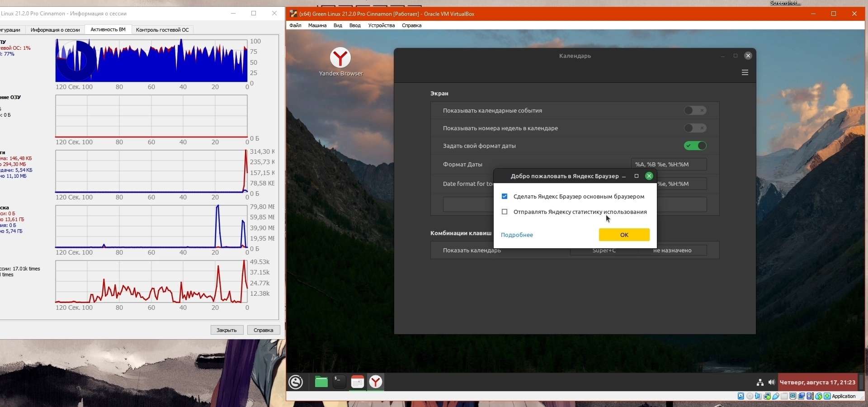This screenshot has width=868, height=407.
Task: Disable 'Задать свой формат даты' switch
Action: [x=695, y=146]
